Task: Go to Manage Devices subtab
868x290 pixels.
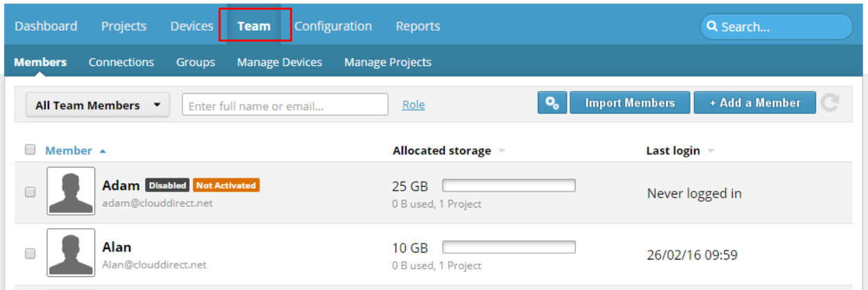Action: [x=280, y=62]
